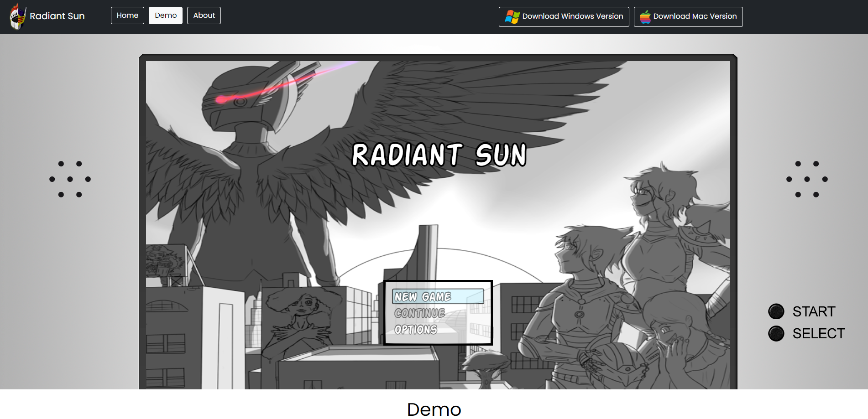This screenshot has width=868, height=419.
Task: Click the Apple logo icon
Action: [645, 17]
